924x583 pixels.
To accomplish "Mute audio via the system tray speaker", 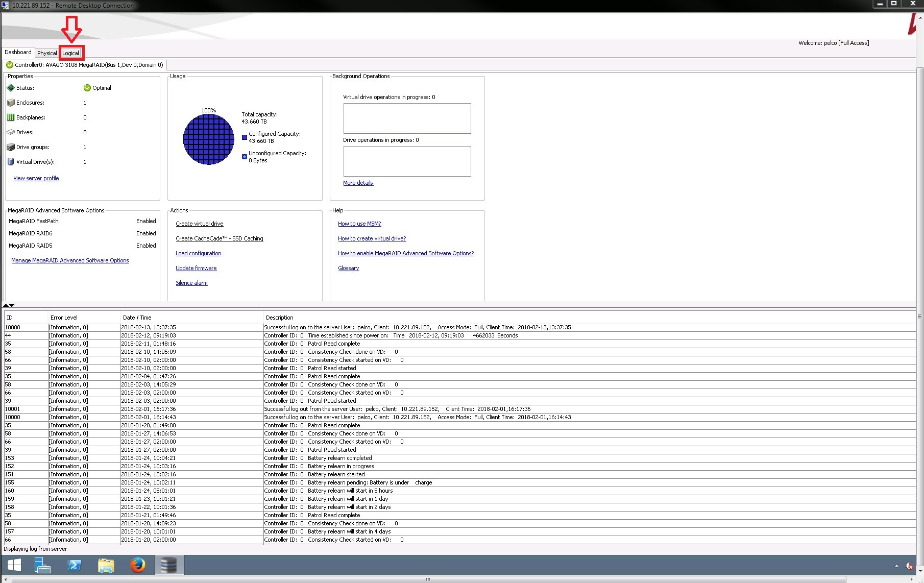I will [x=910, y=566].
